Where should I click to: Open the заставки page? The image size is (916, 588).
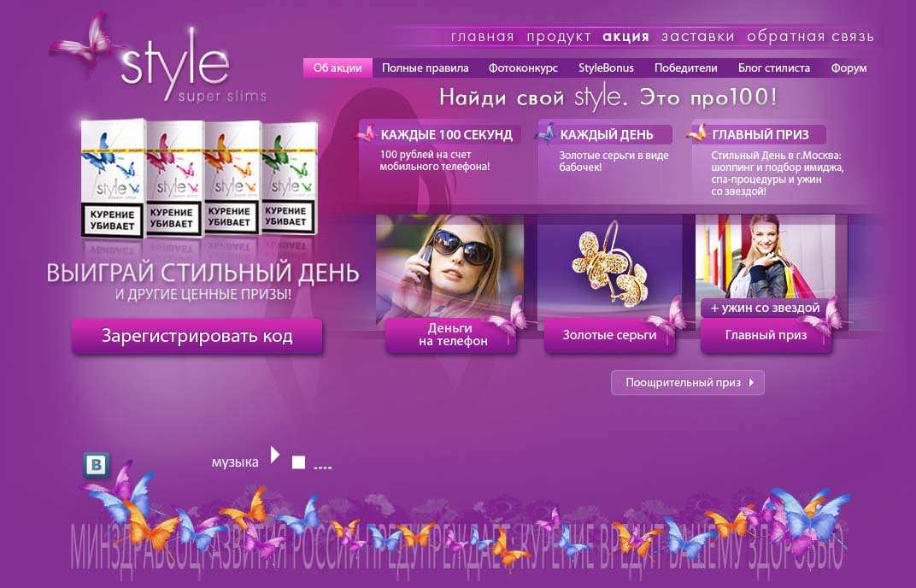pos(698,36)
